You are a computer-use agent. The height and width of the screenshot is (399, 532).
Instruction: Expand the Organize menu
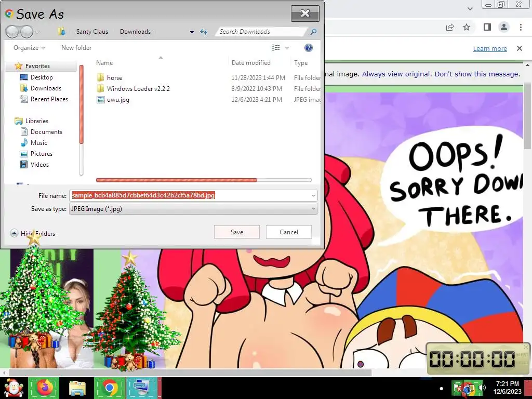click(29, 48)
